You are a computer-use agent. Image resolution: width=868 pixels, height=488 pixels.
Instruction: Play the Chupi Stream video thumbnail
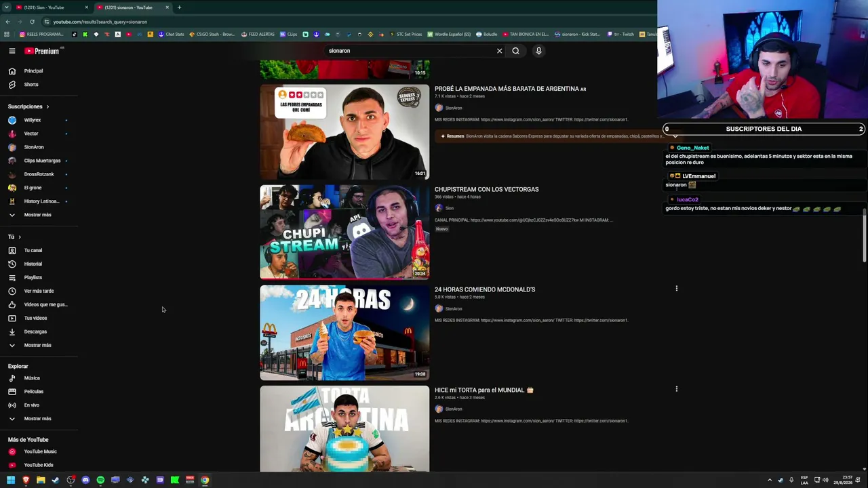coord(344,232)
